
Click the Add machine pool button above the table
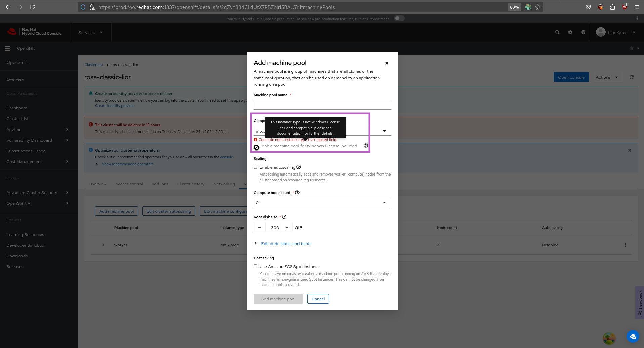117,211
